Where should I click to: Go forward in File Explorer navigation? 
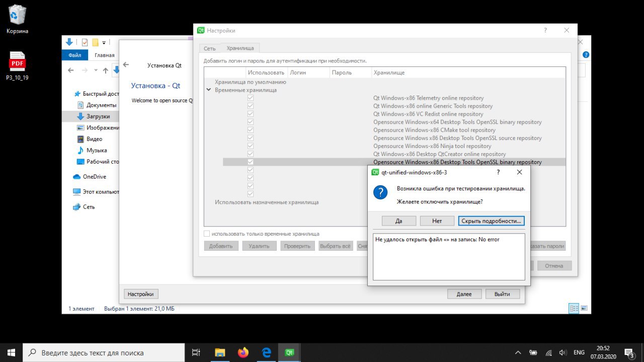(x=85, y=70)
